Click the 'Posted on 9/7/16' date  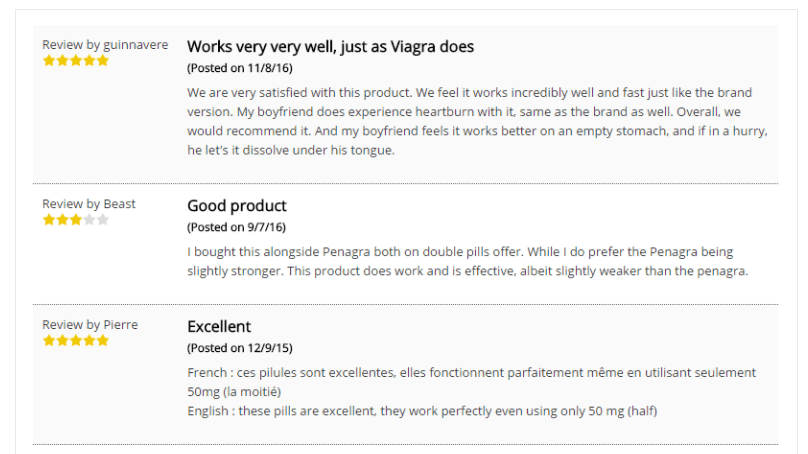click(x=237, y=227)
